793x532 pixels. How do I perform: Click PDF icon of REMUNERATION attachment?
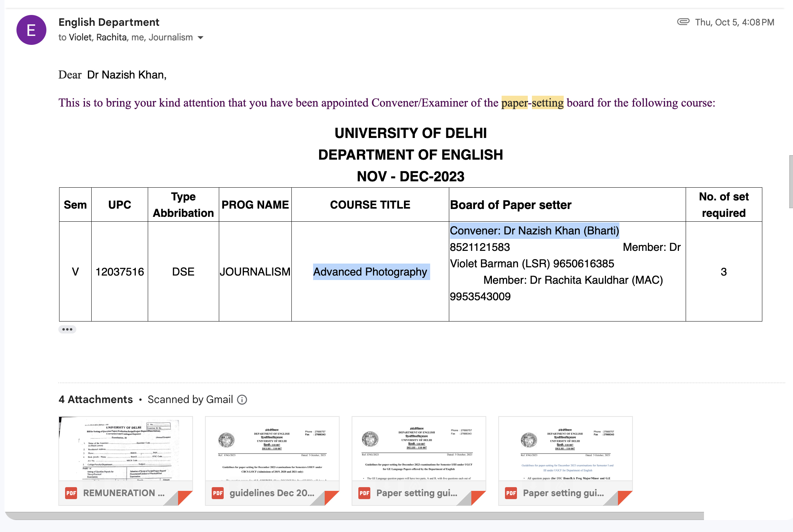[x=71, y=493]
